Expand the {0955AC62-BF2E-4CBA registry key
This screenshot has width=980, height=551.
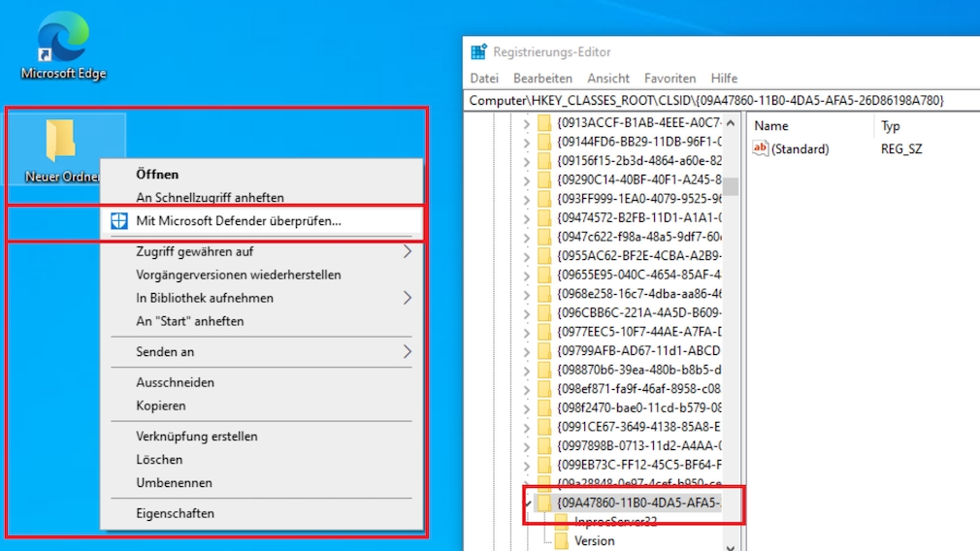[x=526, y=257]
